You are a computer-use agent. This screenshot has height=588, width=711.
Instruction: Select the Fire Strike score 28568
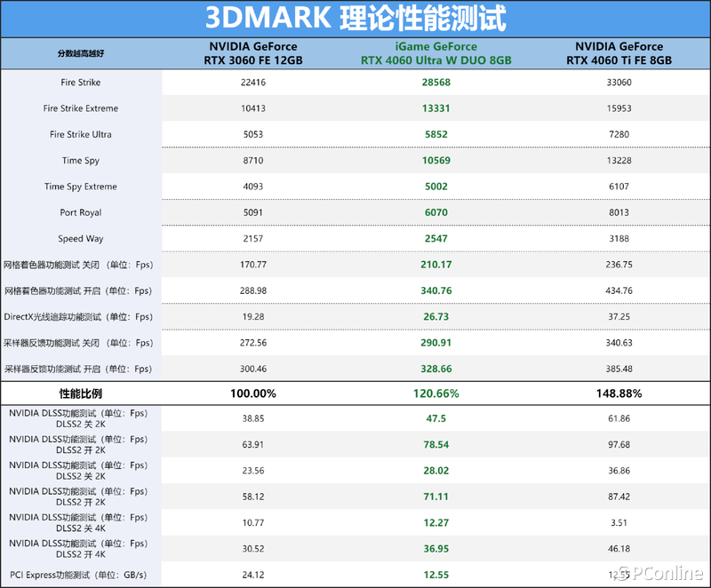pos(435,83)
